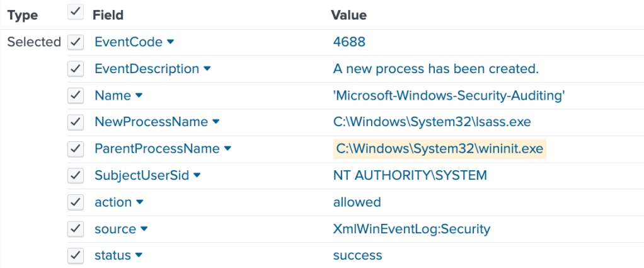The image size is (644, 268).
Task: Click the Type column header
Action: coord(23,15)
